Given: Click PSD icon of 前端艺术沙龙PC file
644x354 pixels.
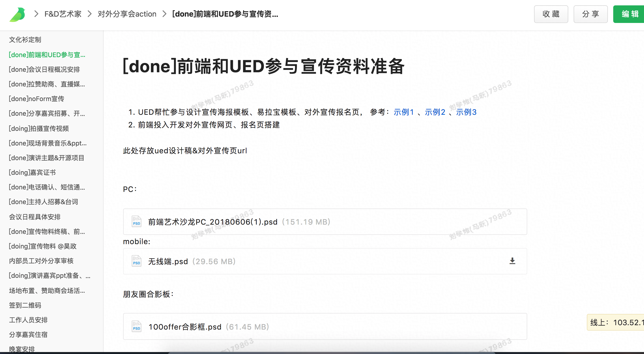Looking at the screenshot, I should pos(137,221).
